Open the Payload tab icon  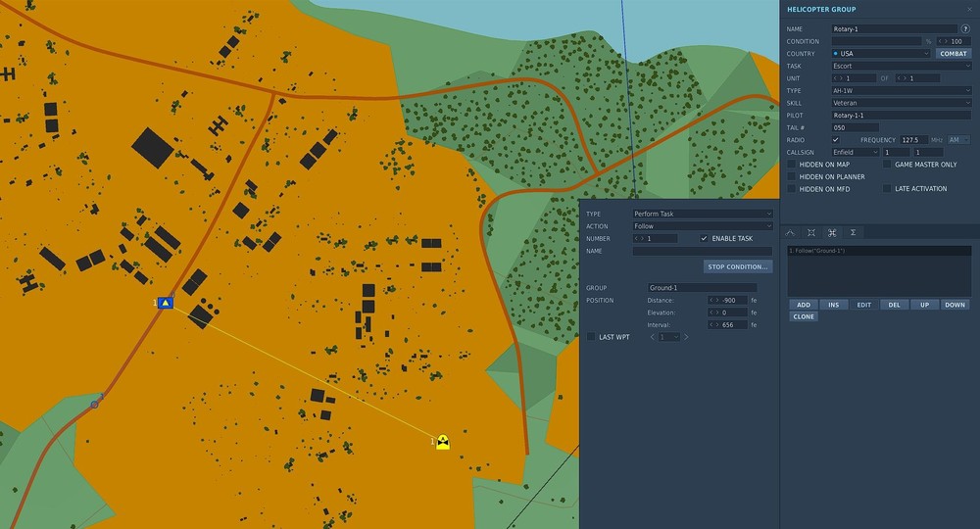[x=811, y=232]
